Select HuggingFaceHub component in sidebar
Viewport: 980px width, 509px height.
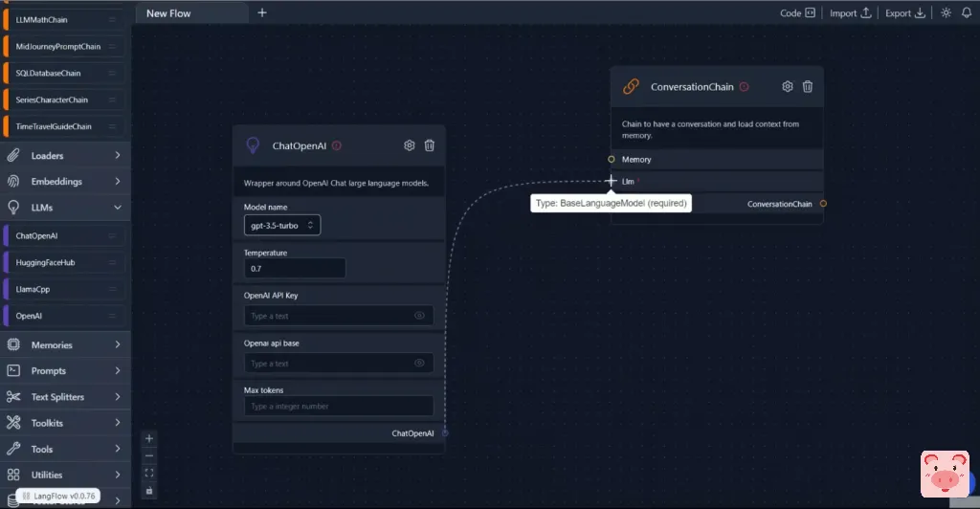[64, 262]
